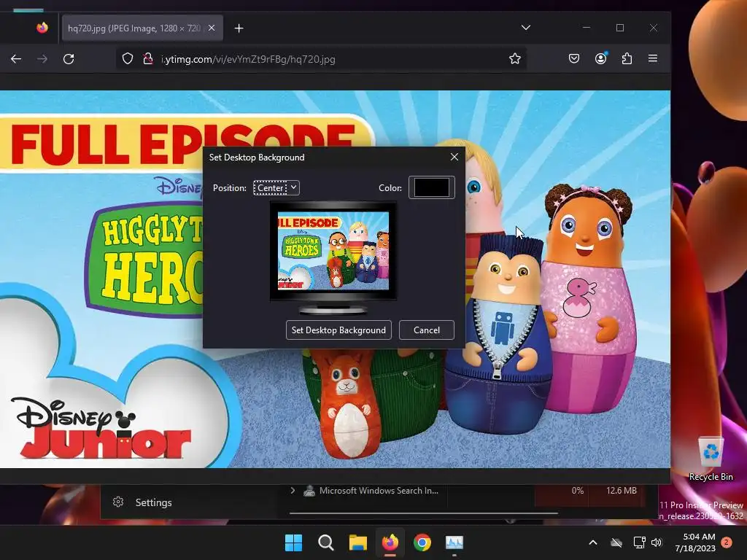Image resolution: width=747 pixels, height=560 pixels.
Task: Open the tracking protection shield icon
Action: point(127,58)
